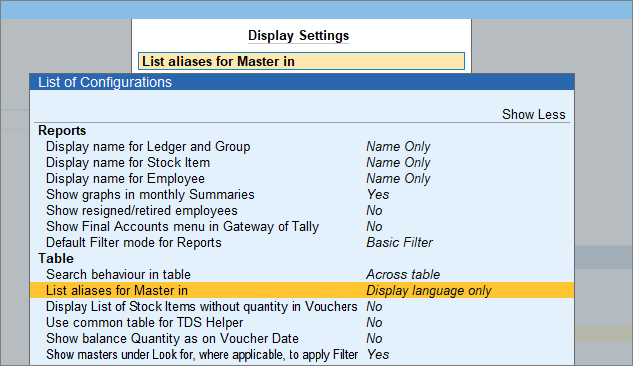Viewport: 633px width, 366px height.
Task: Click the List of Configurations title bar
Action: (302, 82)
